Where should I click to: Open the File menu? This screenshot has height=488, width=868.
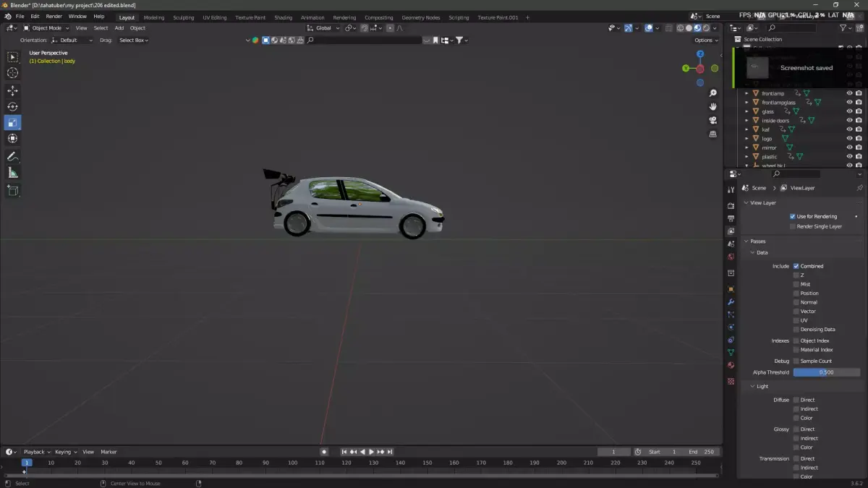click(20, 17)
